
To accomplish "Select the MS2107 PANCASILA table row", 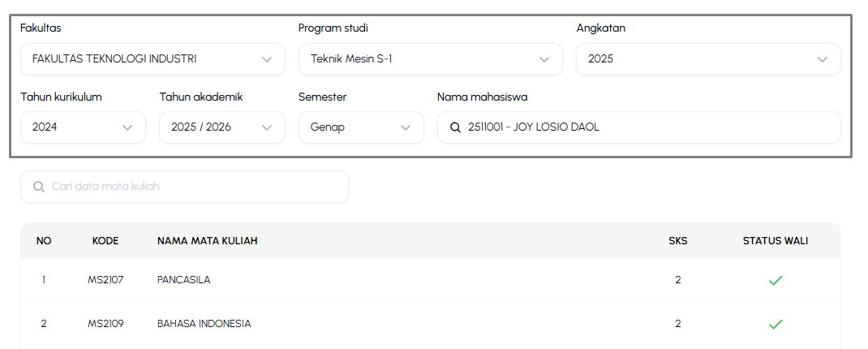I will 431,280.
